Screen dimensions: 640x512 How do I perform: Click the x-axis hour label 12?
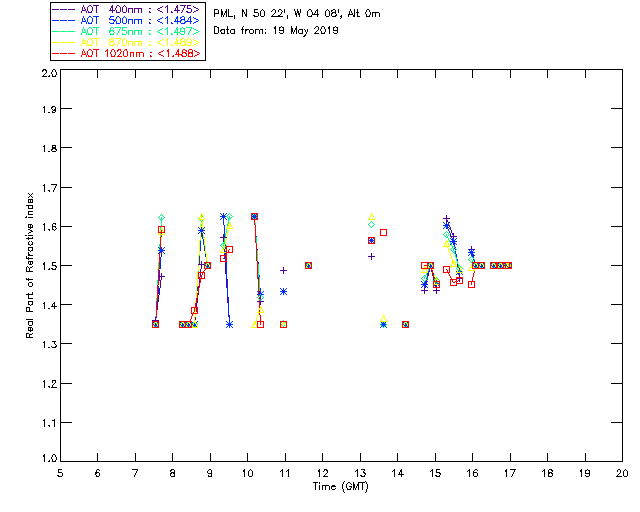[322, 473]
